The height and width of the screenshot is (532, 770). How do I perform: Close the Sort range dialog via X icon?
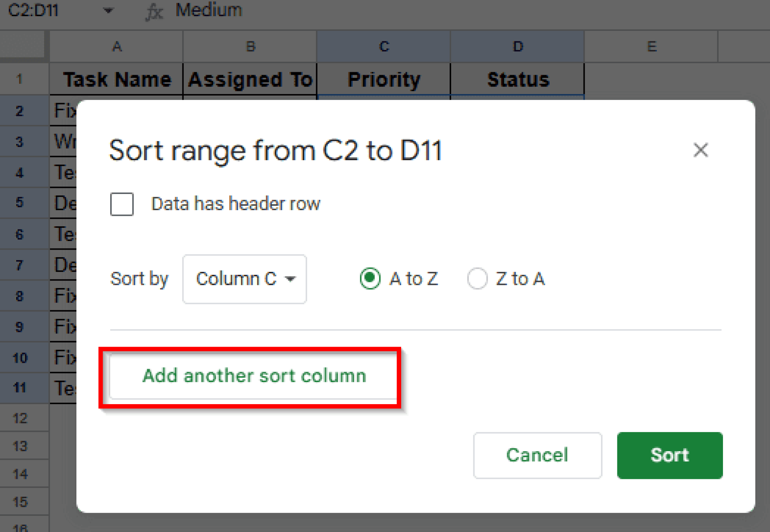[701, 150]
